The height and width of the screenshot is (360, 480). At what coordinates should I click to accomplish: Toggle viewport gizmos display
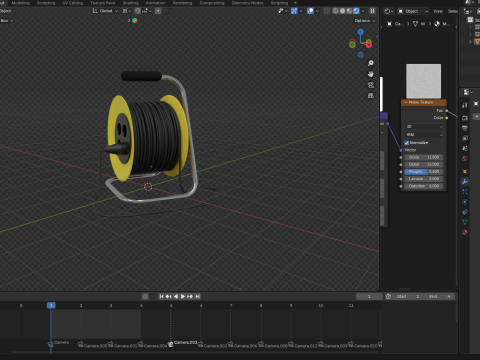[294, 11]
